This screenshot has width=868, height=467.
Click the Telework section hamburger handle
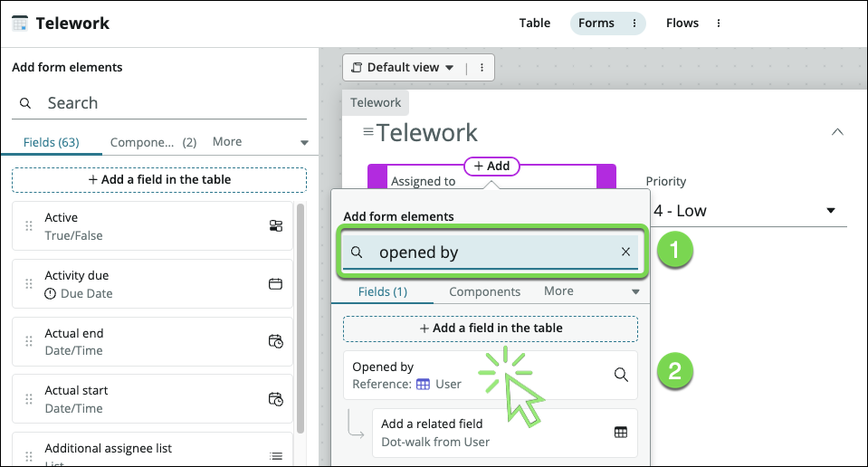(368, 133)
